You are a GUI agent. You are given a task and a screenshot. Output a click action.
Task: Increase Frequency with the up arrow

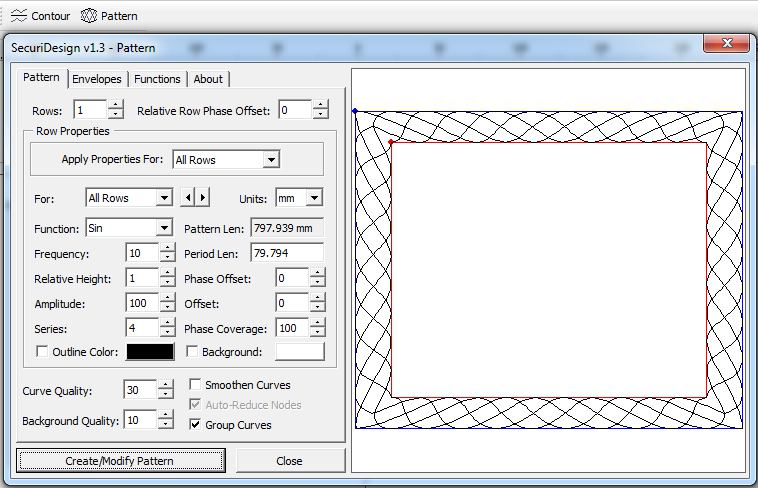pyautogui.click(x=167, y=248)
